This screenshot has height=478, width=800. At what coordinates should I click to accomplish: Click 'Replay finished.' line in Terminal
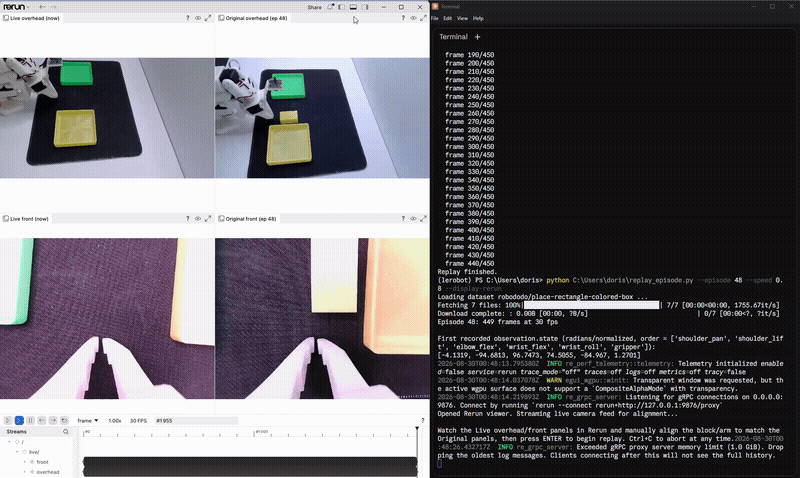[467, 272]
